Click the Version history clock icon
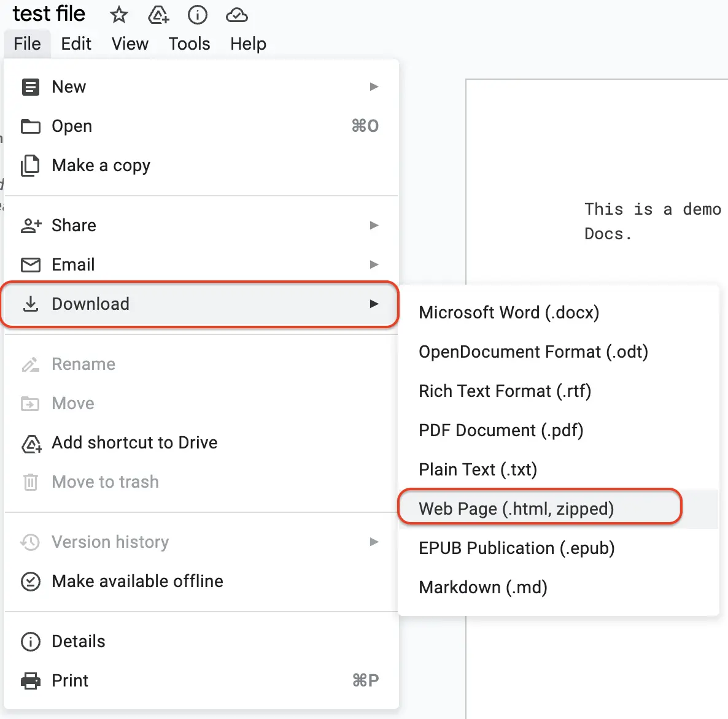This screenshot has height=719, width=728. 31,542
